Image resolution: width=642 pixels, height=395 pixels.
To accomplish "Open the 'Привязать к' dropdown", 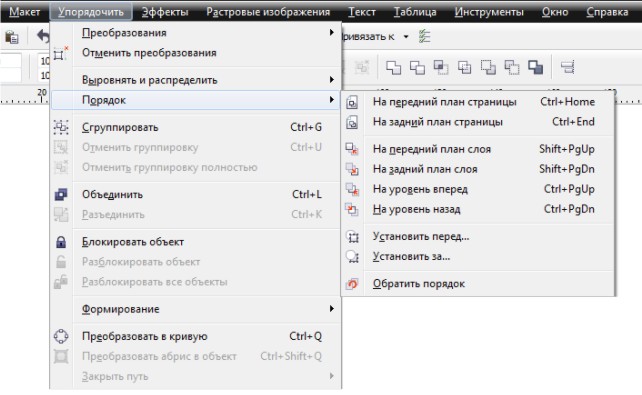I will [406, 37].
